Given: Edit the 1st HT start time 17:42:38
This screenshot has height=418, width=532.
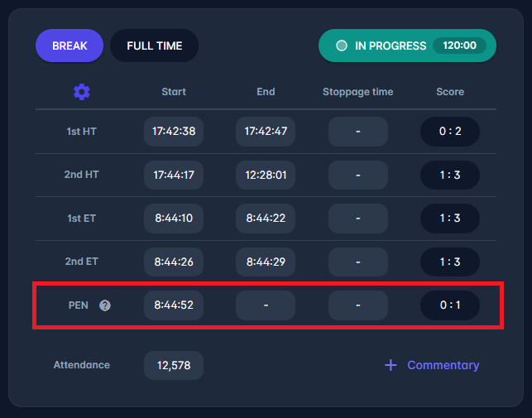Looking at the screenshot, I should tap(174, 132).
